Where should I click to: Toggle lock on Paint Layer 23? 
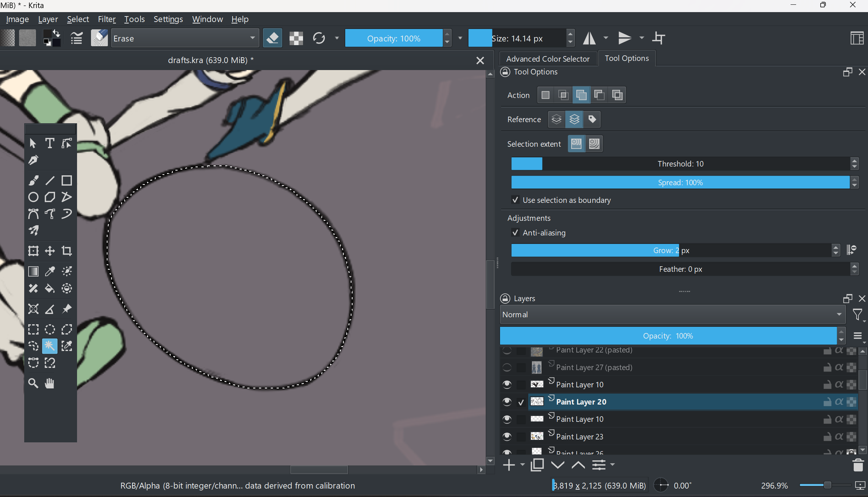tap(827, 436)
